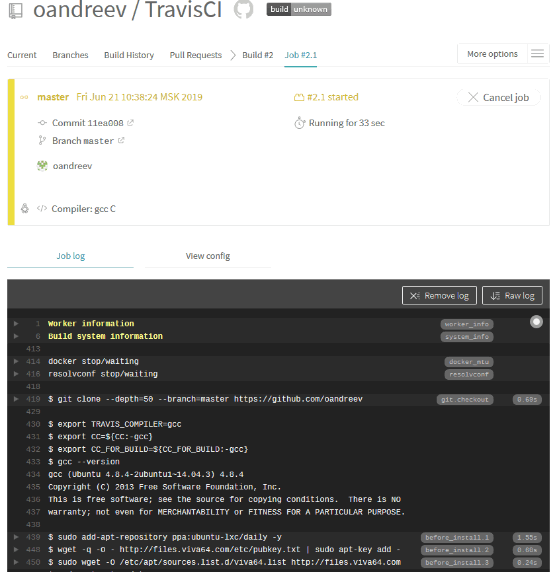Open Commit 11ea008 link

point(88,123)
